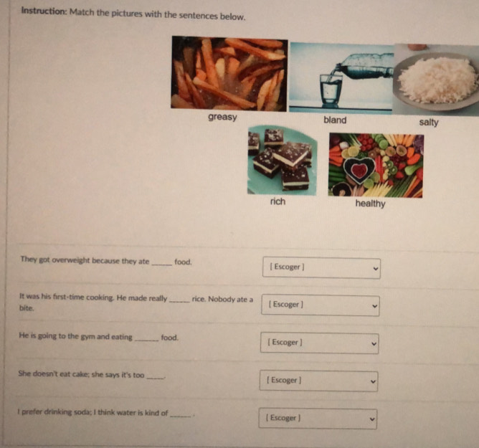Click the 'bland' caption label
The width and height of the screenshot is (479, 448).
point(335,120)
